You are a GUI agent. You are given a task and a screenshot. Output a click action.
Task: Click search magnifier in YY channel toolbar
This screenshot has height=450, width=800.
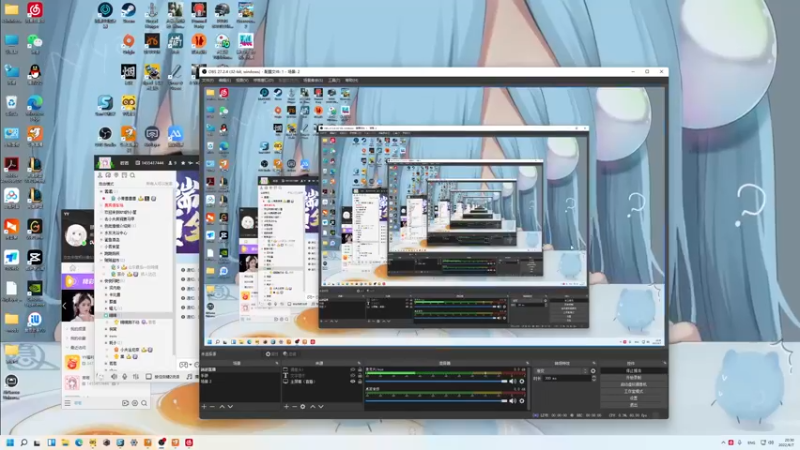click(x=132, y=175)
